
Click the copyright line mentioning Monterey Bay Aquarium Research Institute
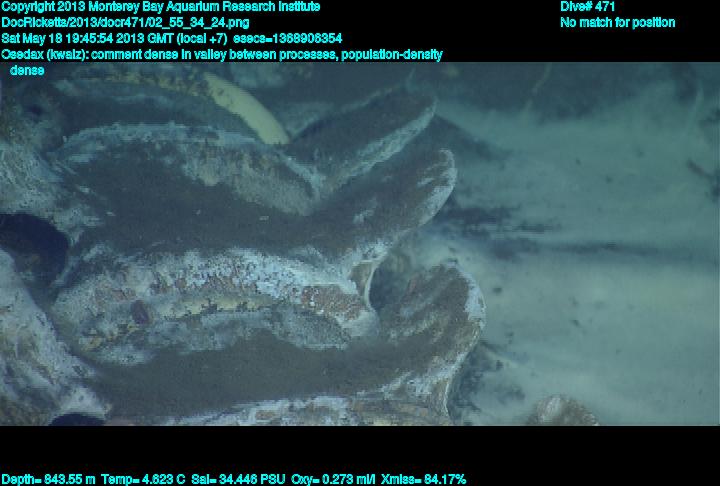[161, 7]
